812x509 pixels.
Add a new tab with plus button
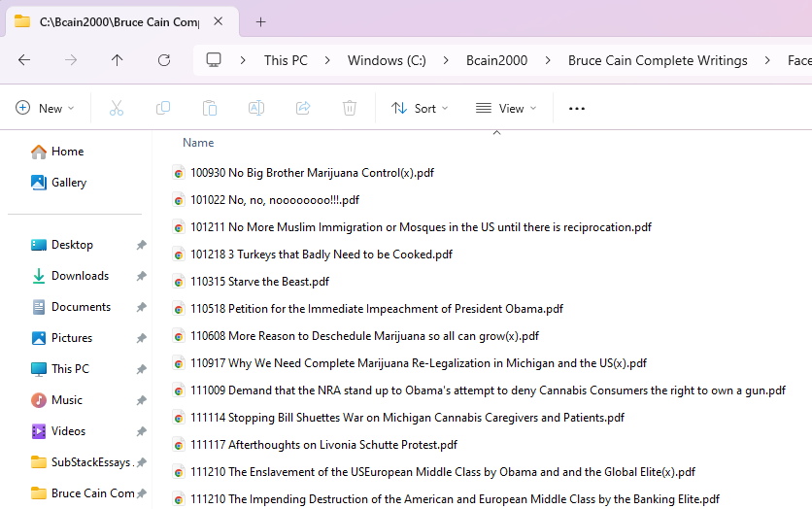261,21
